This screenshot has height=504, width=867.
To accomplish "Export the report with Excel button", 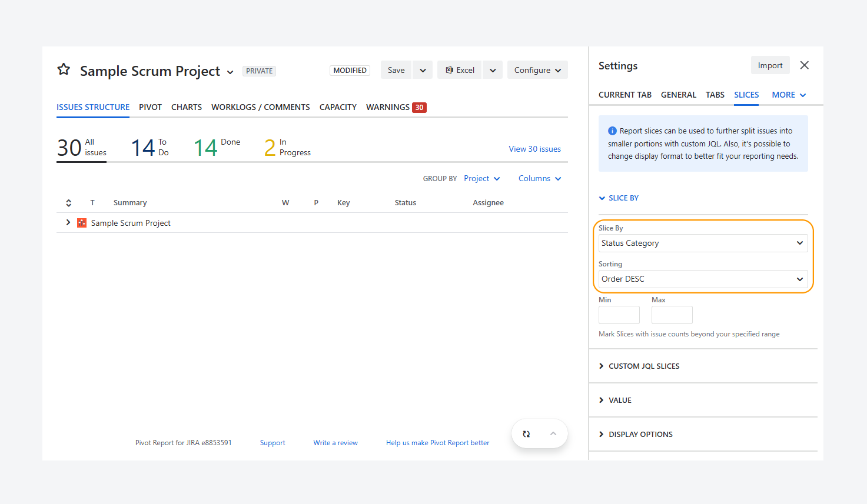I will tap(460, 70).
